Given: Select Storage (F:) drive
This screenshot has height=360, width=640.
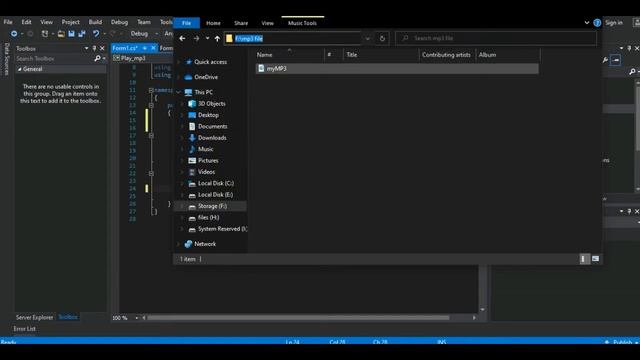Looking at the screenshot, I should tap(212, 207).
